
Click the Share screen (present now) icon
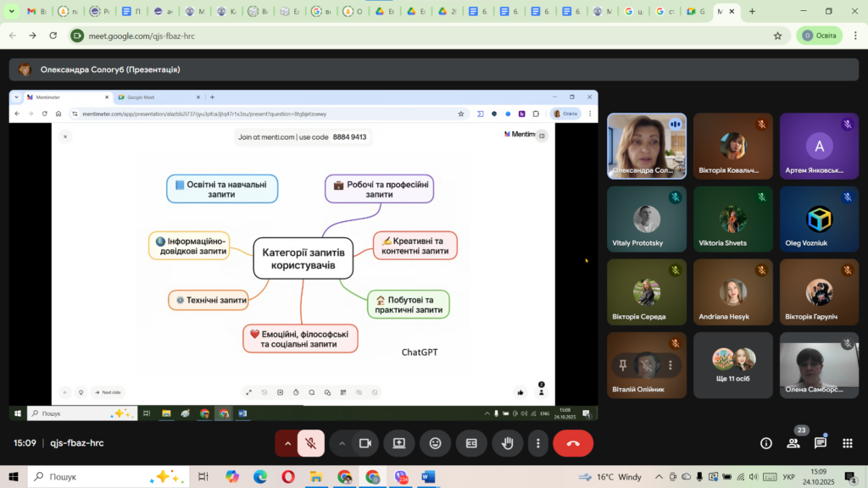pyautogui.click(x=398, y=443)
